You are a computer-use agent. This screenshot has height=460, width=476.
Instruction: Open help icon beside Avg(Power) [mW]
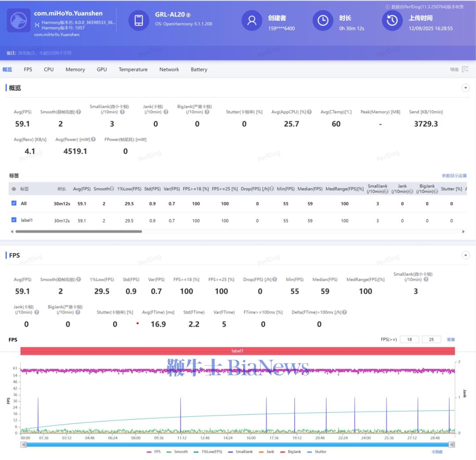(x=93, y=140)
